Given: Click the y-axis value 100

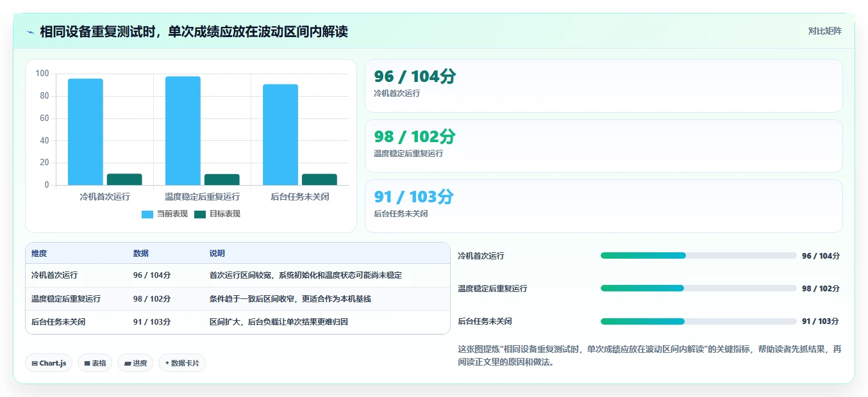Looking at the screenshot, I should point(42,74).
